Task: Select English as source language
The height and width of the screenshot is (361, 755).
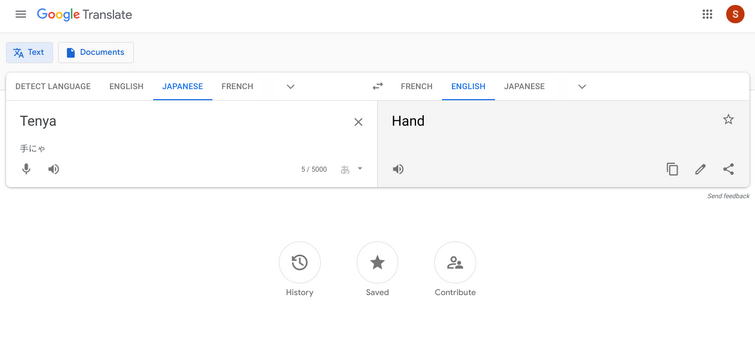Action: (x=126, y=87)
